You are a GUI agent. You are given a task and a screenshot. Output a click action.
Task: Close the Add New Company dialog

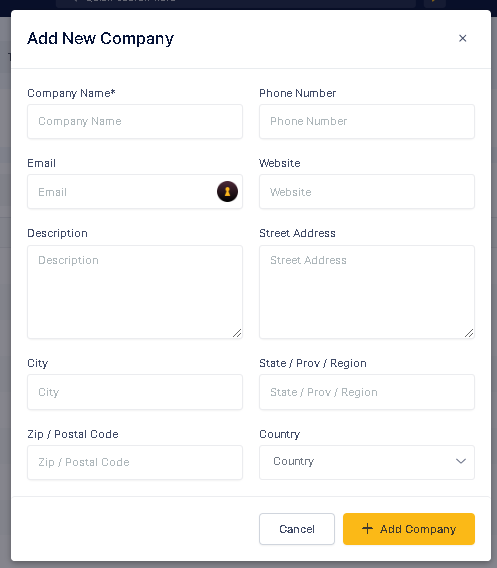point(462,38)
